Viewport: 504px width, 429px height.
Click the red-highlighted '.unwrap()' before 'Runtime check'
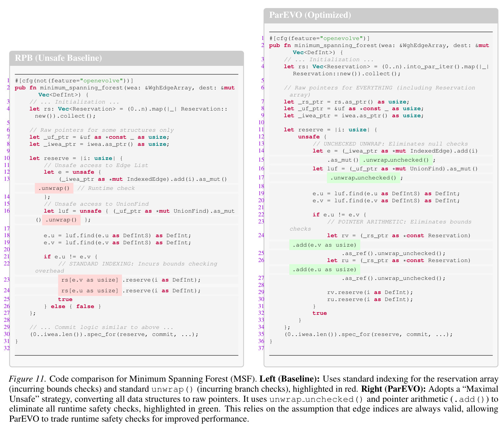54,188
